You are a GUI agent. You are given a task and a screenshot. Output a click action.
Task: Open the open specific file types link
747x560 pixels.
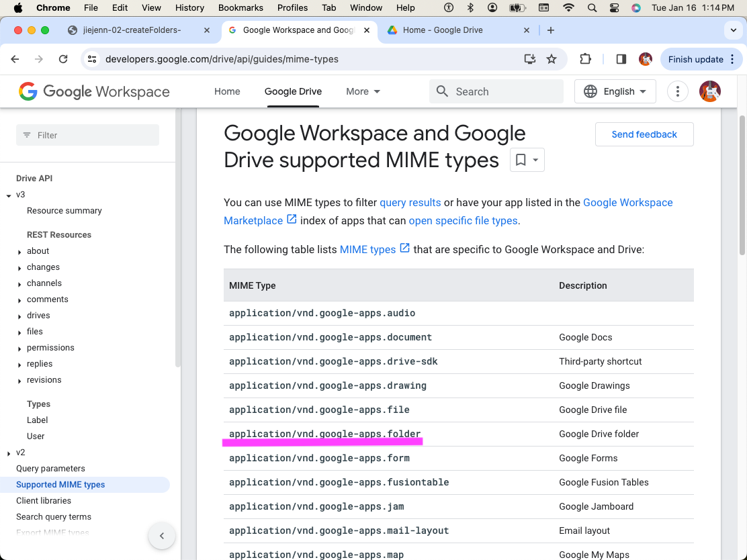pyautogui.click(x=463, y=220)
